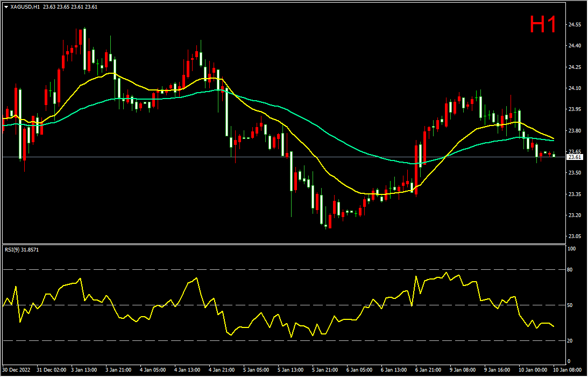The height and width of the screenshot is (377, 588).
Task: Click the 23.65 label on the price axis
Action: [574, 151]
